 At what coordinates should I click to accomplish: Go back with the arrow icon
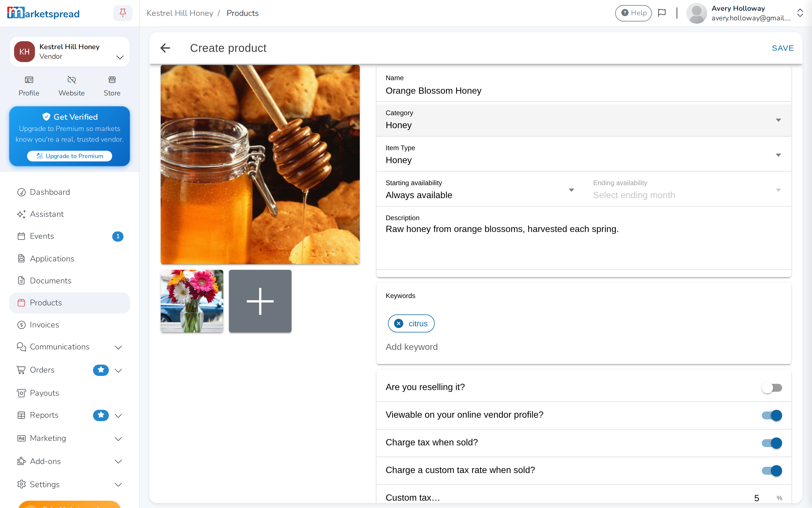pos(165,48)
